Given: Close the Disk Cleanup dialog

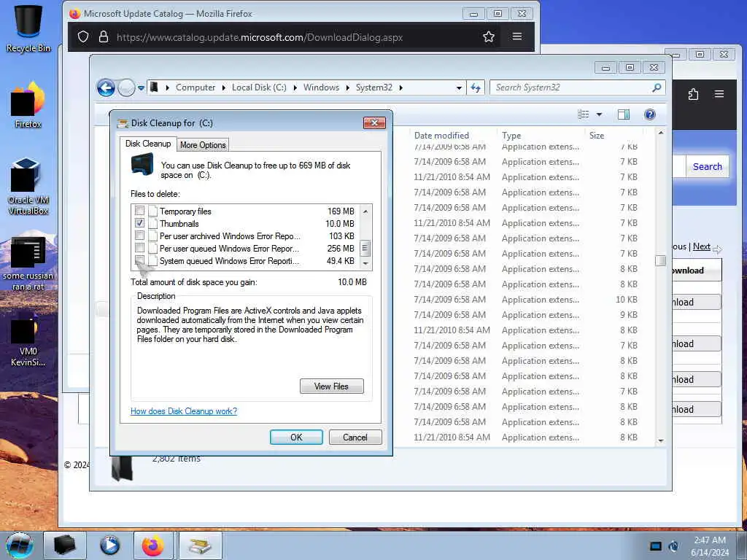Looking at the screenshot, I should coord(374,122).
